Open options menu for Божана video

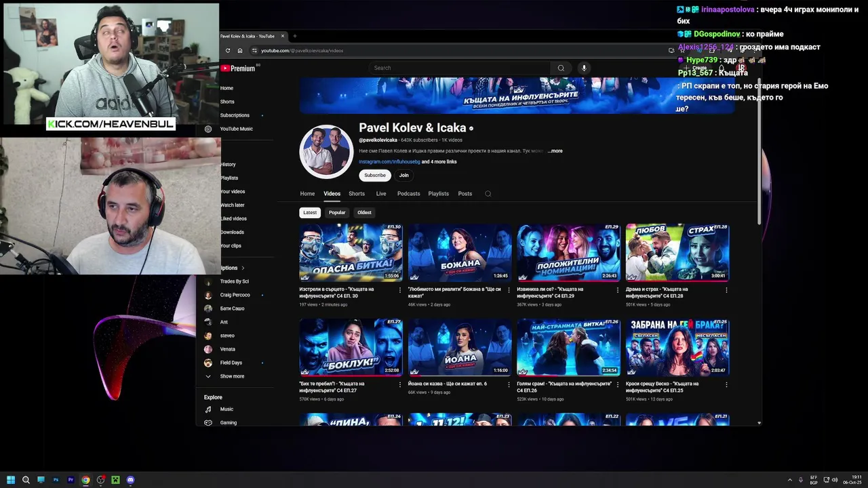click(509, 290)
